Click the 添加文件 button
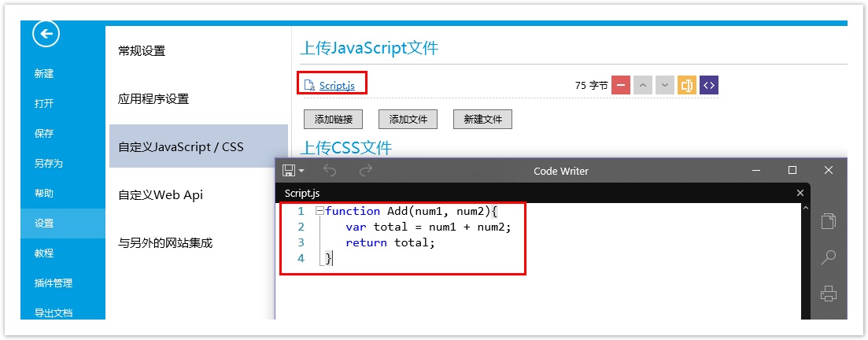Image resolution: width=868 pixels, height=340 pixels. pos(408,119)
